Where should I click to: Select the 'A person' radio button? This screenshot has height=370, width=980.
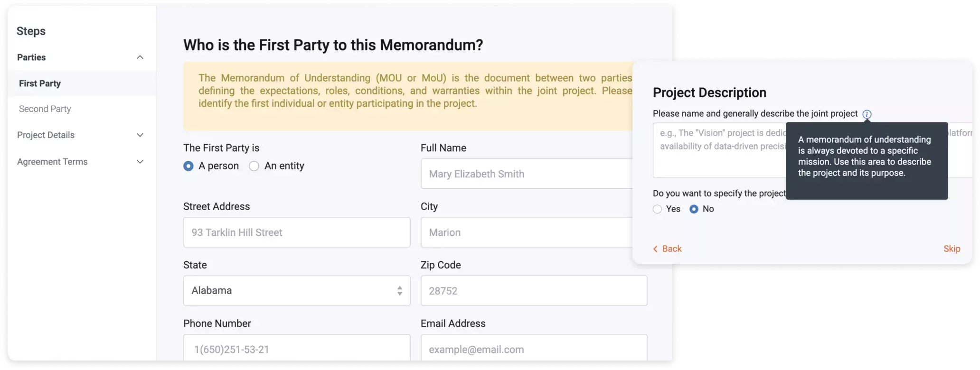(x=188, y=166)
